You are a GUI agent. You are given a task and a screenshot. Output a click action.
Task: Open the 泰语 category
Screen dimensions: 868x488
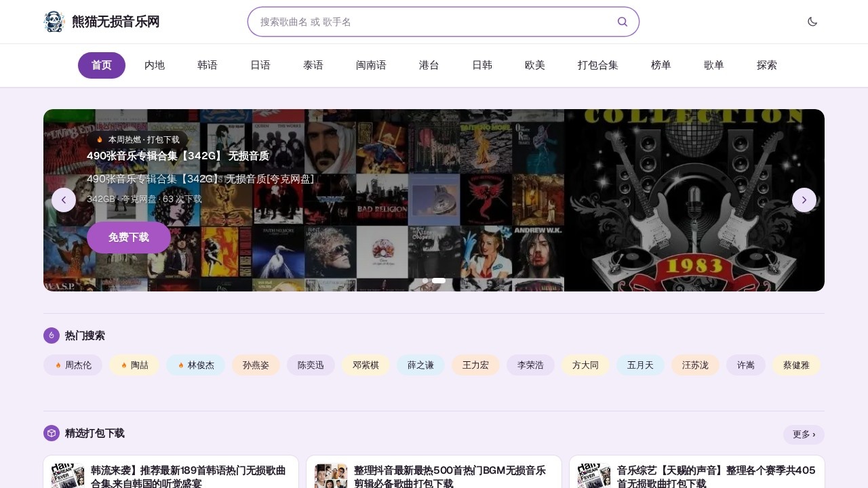point(313,65)
